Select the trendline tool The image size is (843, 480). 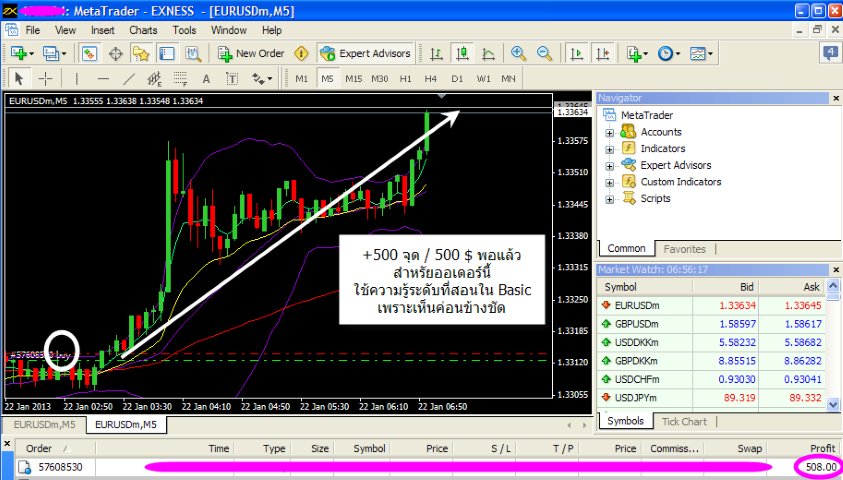(128, 78)
